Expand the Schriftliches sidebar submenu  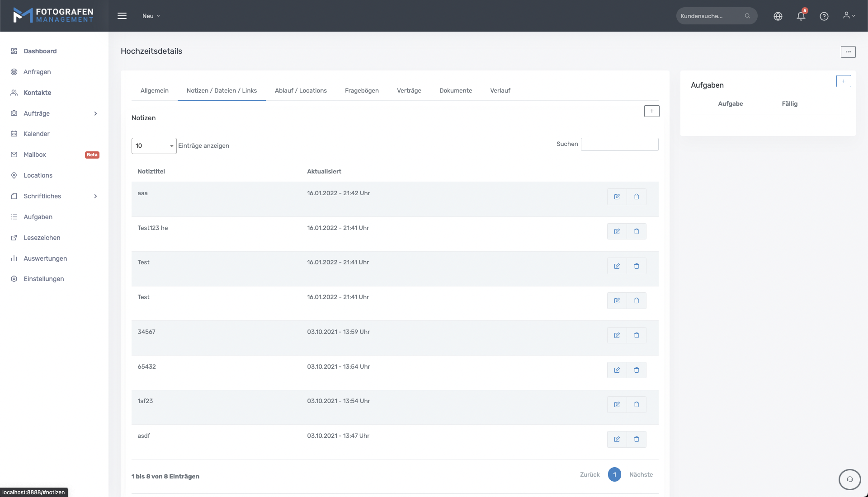point(95,196)
